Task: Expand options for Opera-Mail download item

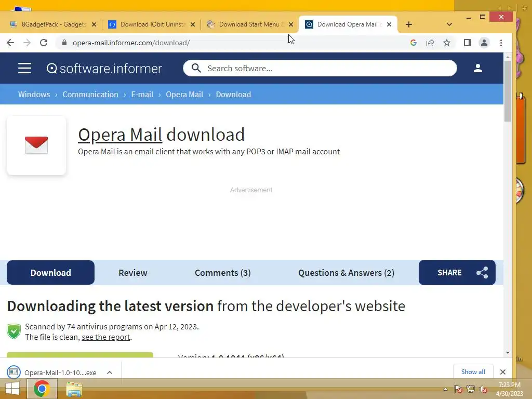Action: click(x=110, y=373)
